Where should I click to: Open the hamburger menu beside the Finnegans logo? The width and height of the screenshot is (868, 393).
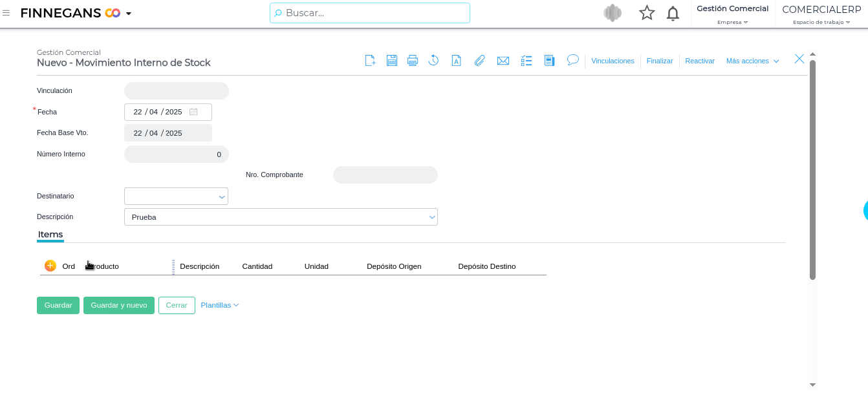tap(6, 13)
